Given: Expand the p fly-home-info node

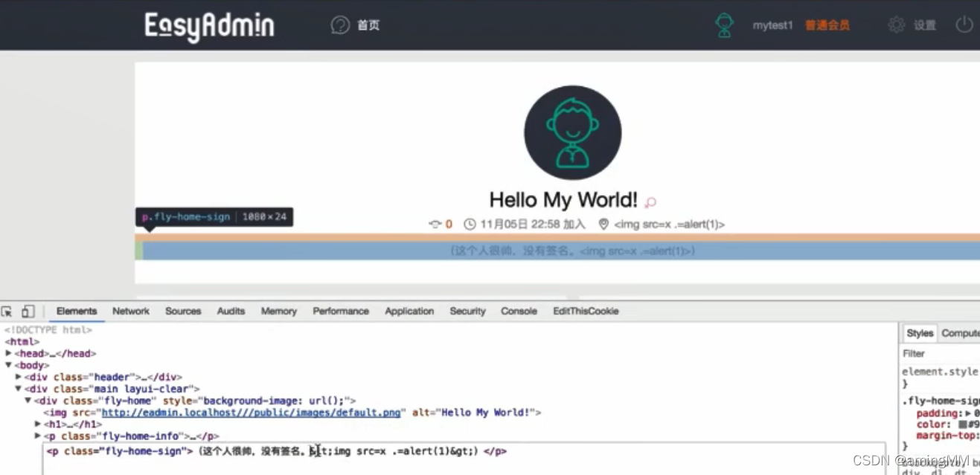Looking at the screenshot, I should pyautogui.click(x=38, y=436).
